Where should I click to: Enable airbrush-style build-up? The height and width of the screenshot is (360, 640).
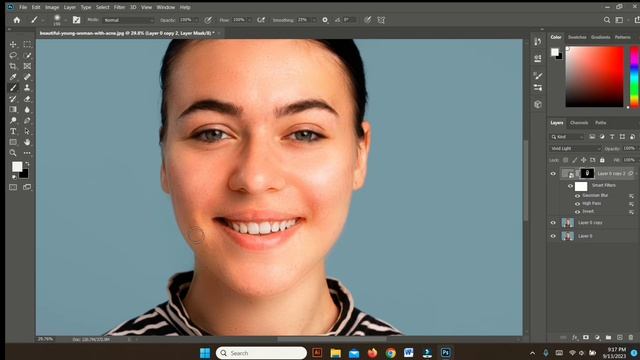coord(261,20)
